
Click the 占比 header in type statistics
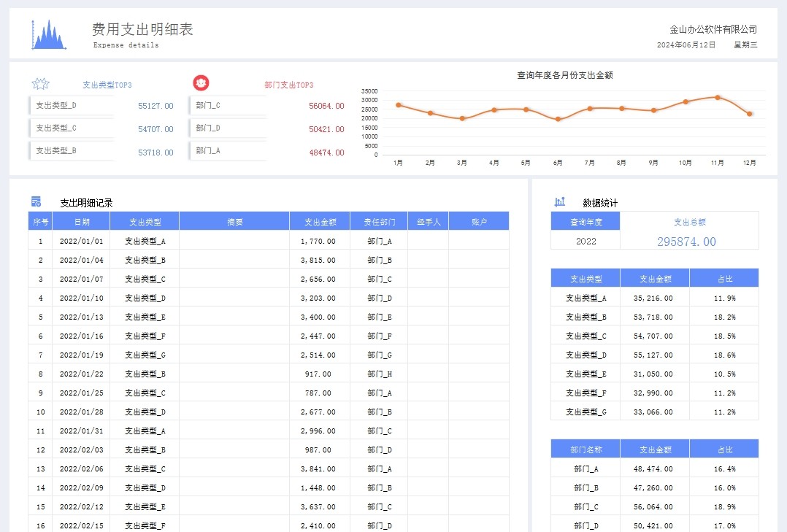pos(724,279)
